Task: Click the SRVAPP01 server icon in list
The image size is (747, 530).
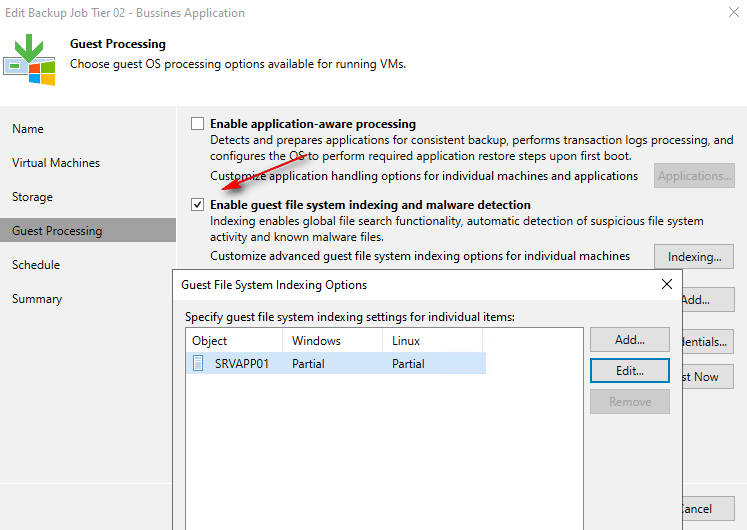Action: (x=198, y=364)
